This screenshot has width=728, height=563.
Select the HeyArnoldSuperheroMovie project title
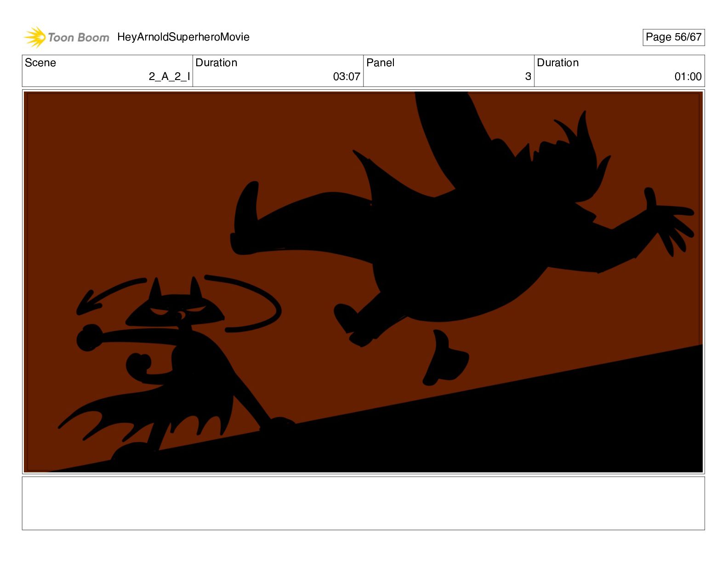(183, 37)
